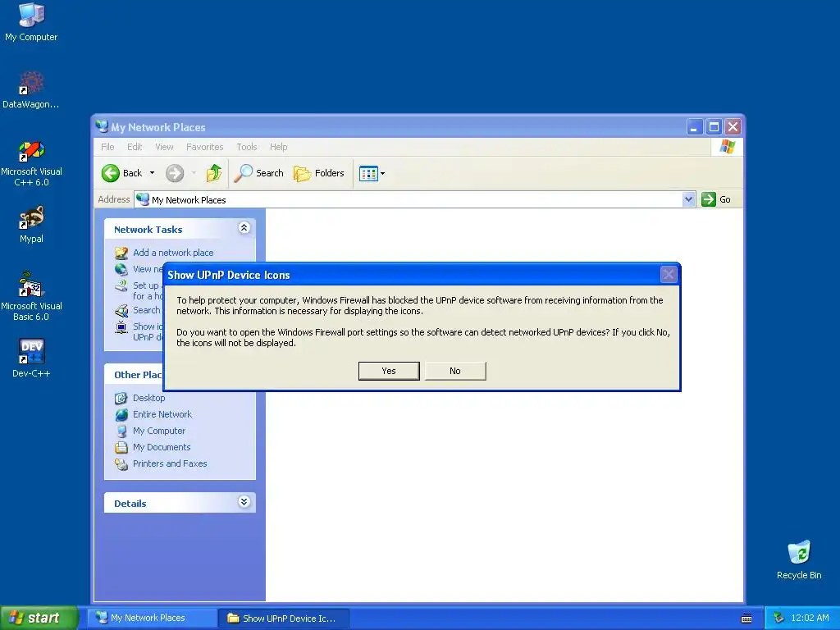Click the network tray icon near clock

pyautogui.click(x=779, y=619)
